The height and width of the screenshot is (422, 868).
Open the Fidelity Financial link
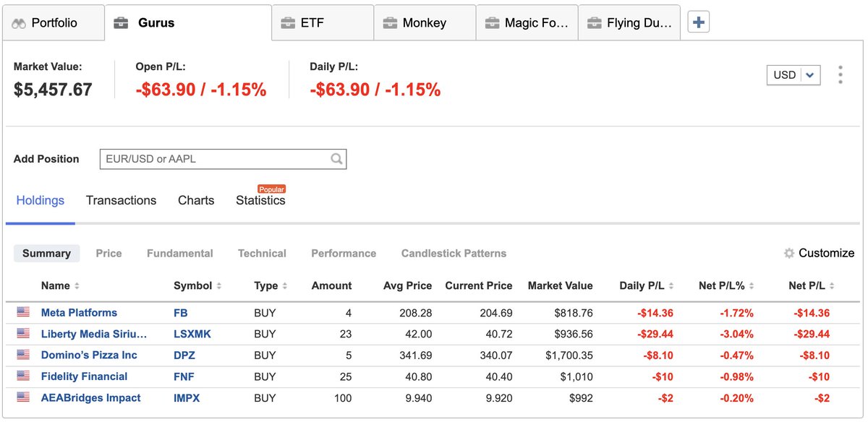(x=84, y=376)
